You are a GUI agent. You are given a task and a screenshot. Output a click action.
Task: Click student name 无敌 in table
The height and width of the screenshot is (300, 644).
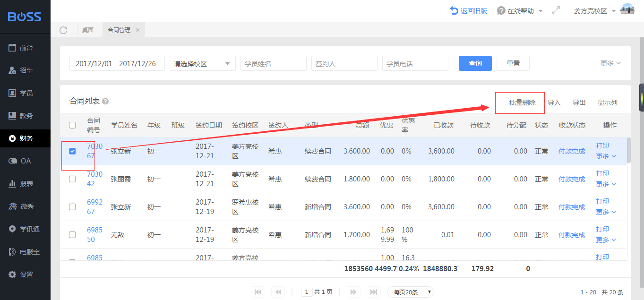click(118, 235)
